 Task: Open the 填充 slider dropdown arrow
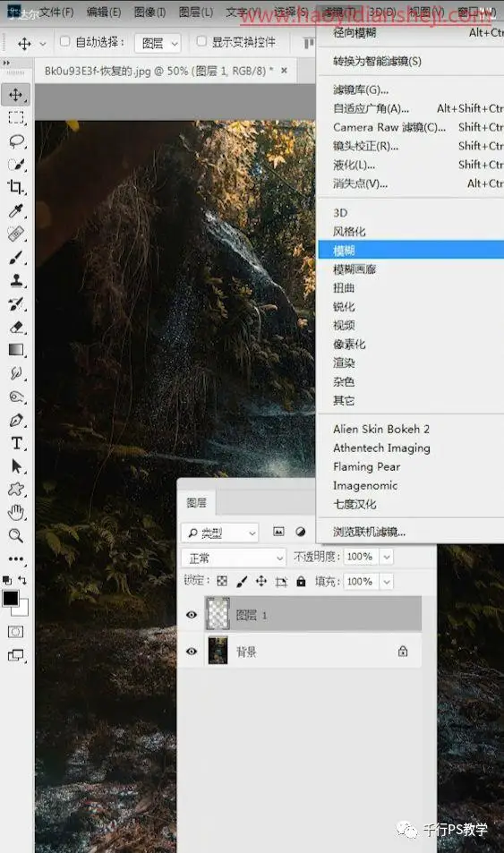(387, 582)
